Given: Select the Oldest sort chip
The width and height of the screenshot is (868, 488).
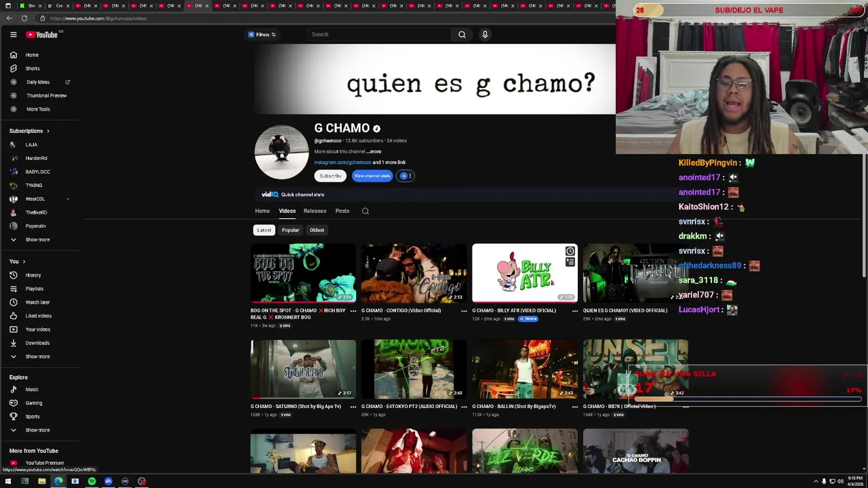Looking at the screenshot, I should pos(317,230).
